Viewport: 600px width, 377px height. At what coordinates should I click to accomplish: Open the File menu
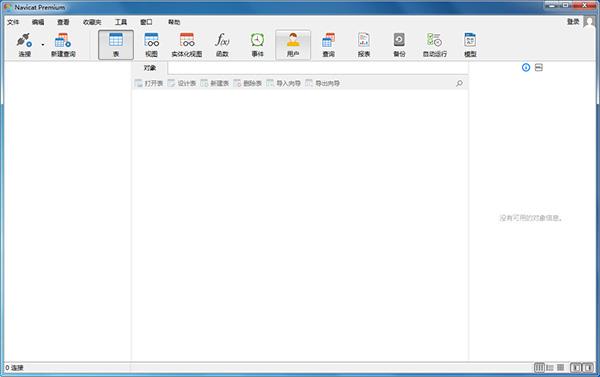(13, 22)
